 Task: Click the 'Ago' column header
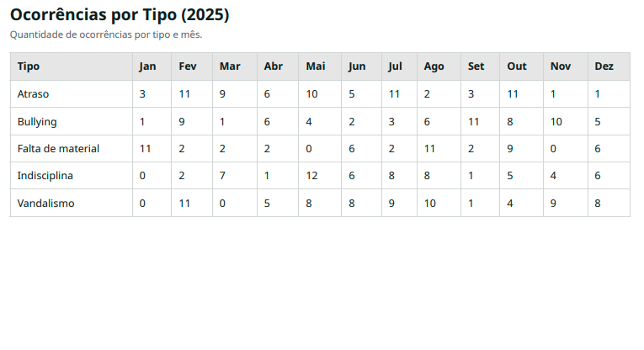(x=434, y=66)
